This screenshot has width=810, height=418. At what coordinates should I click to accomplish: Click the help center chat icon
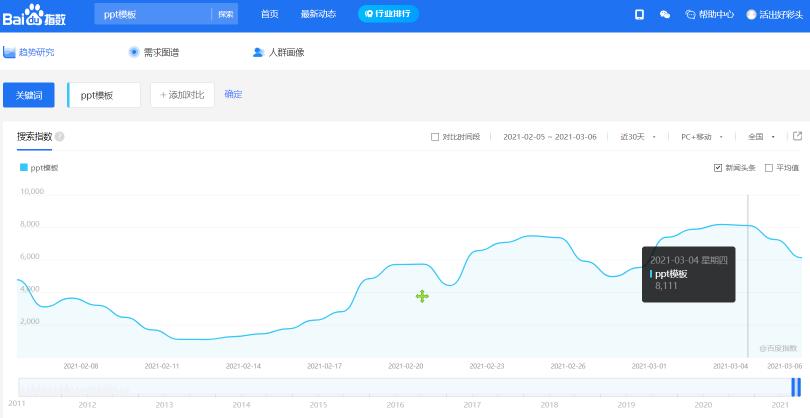coord(690,14)
